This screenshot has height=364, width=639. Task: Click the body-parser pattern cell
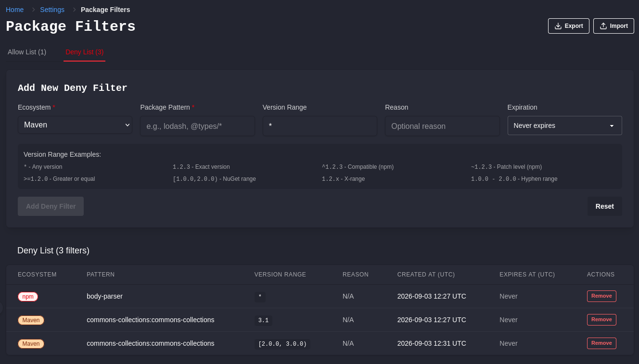pos(104,296)
